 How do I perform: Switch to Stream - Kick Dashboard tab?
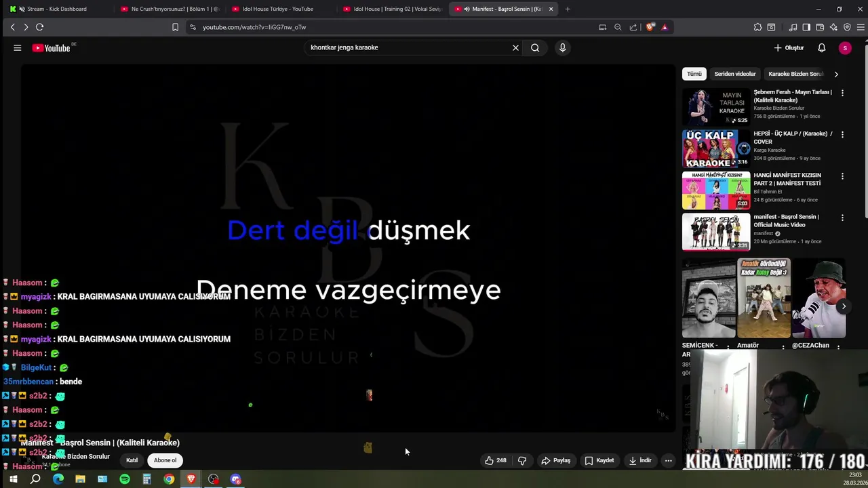(57, 9)
